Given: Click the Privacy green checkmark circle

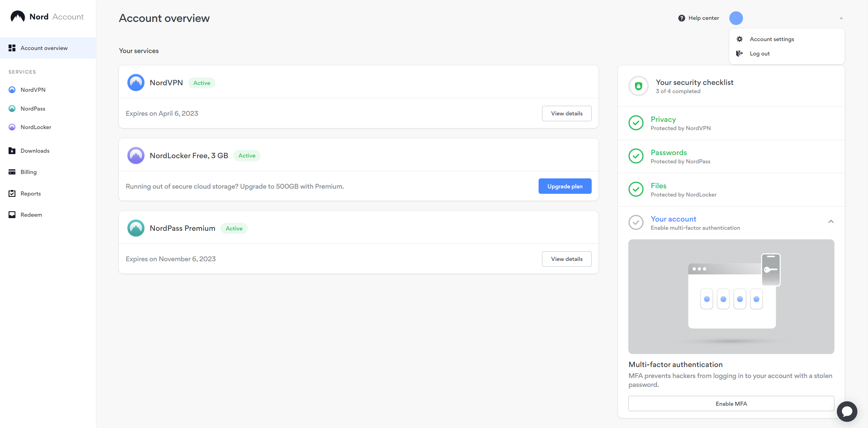Looking at the screenshot, I should (636, 123).
